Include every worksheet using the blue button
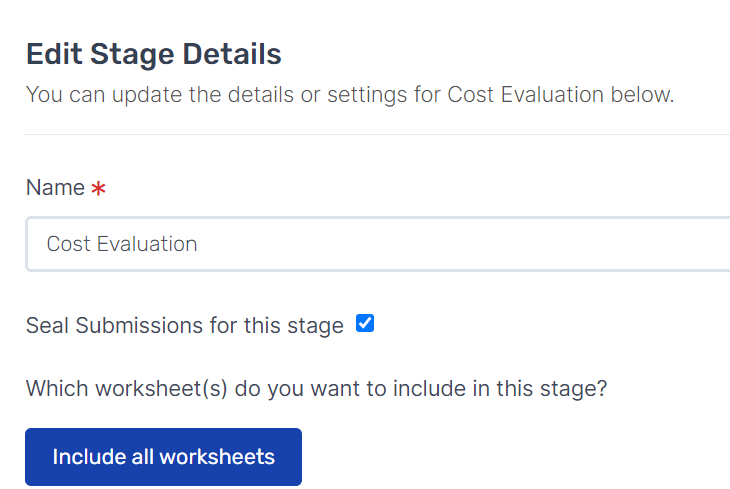 point(163,457)
